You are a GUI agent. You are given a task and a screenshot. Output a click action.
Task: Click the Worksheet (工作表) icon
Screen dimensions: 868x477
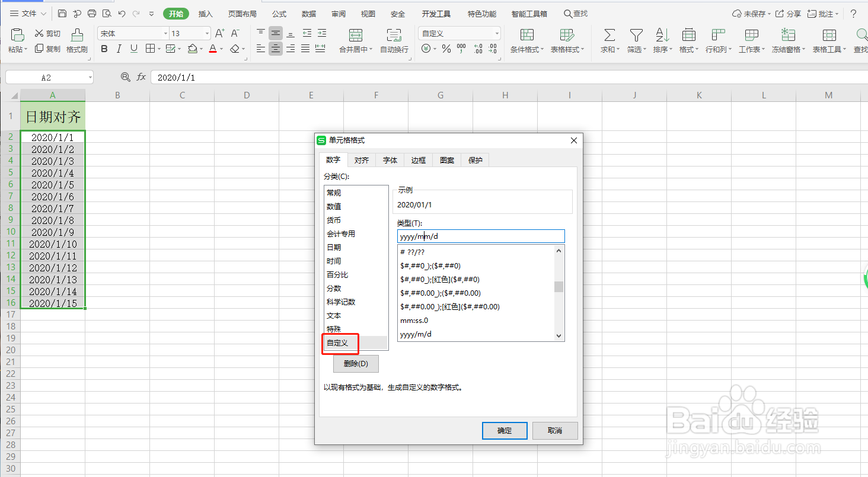pos(752,35)
